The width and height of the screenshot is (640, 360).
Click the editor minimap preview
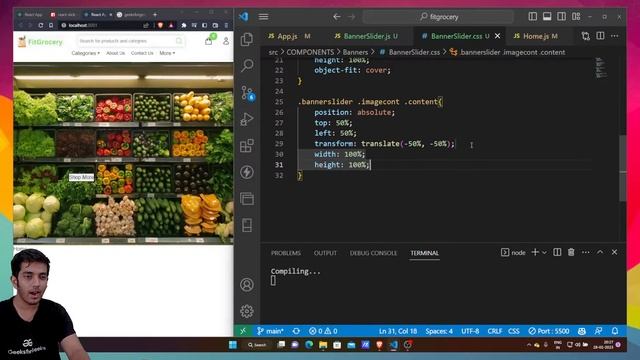[x=600, y=68]
